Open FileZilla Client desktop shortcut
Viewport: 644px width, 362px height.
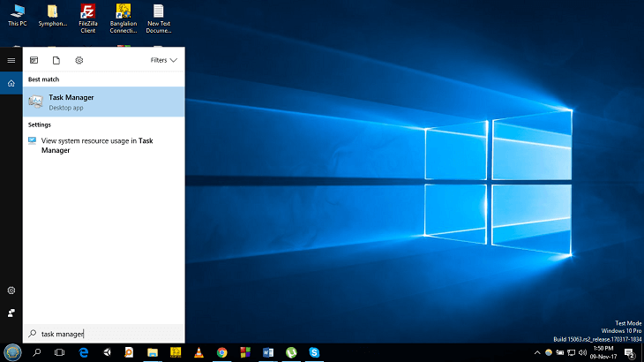coord(87,17)
